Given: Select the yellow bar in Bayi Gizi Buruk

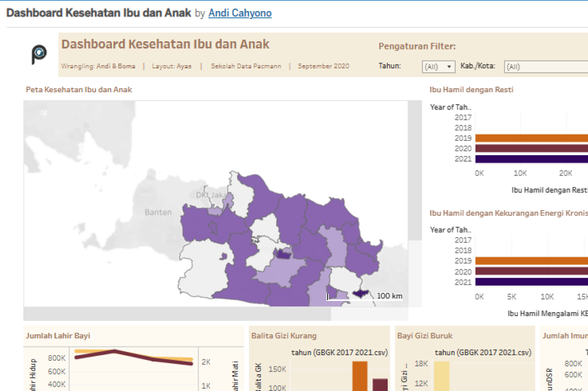Looking at the screenshot, I should click(x=442, y=375).
